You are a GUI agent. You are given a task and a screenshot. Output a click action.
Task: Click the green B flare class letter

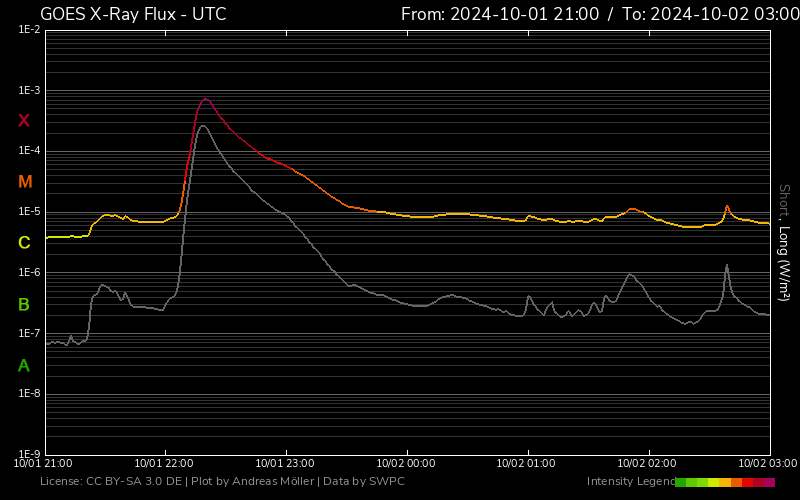(x=23, y=305)
